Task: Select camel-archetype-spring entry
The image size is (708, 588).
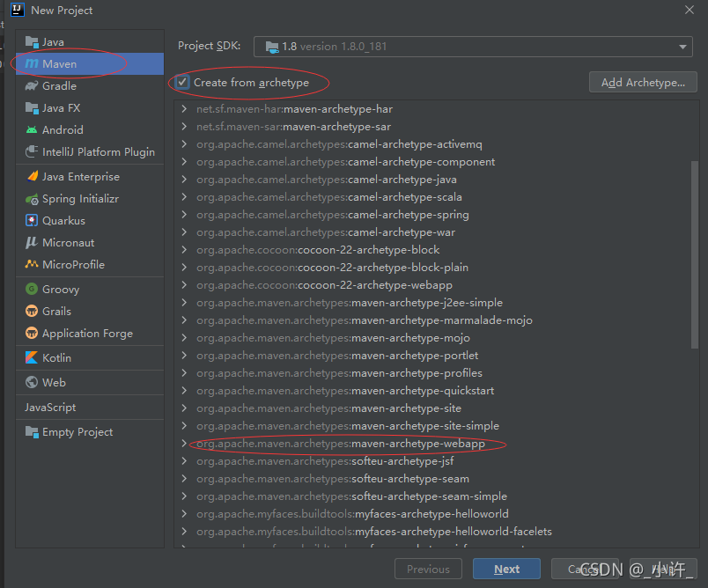Action: (x=333, y=215)
